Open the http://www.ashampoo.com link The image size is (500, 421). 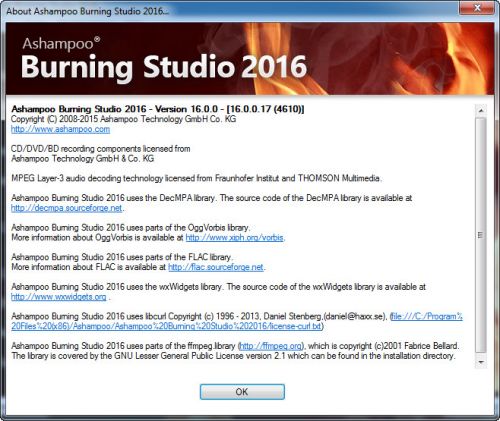coord(60,129)
